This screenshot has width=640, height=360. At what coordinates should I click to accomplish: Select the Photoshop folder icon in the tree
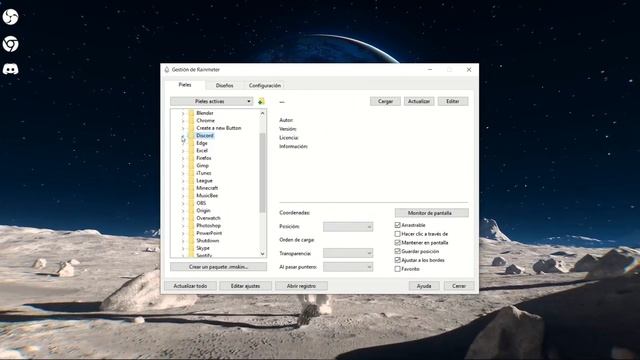[x=191, y=225]
